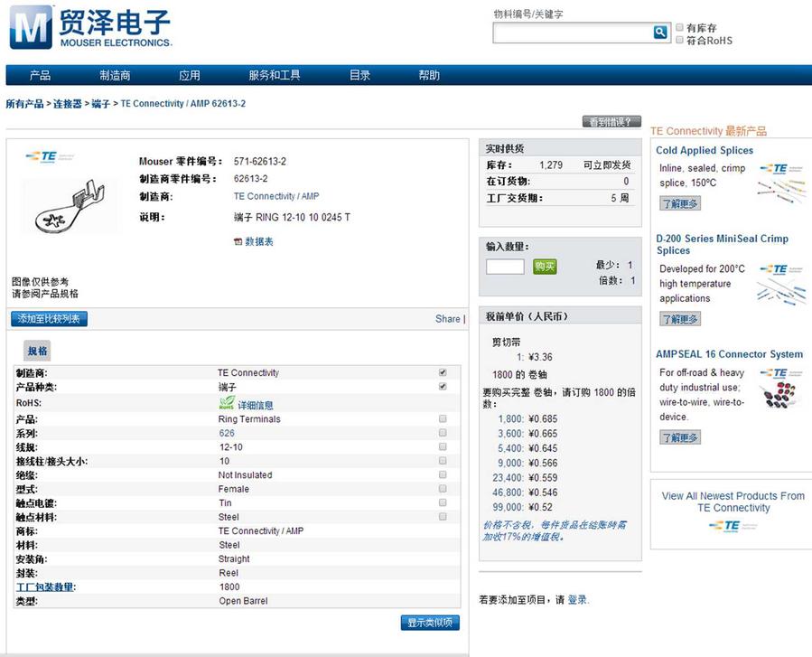
Task: Check the Not Insulated checkbox
Action: point(443,474)
